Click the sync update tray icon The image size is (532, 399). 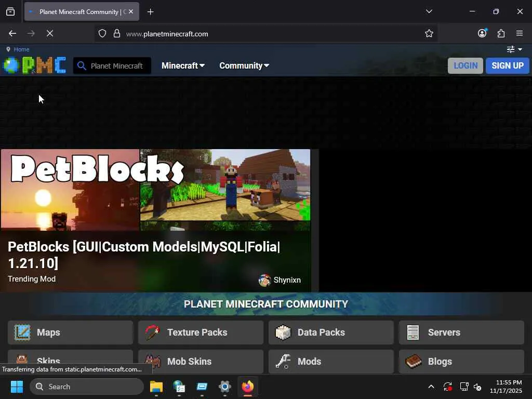coord(447,387)
